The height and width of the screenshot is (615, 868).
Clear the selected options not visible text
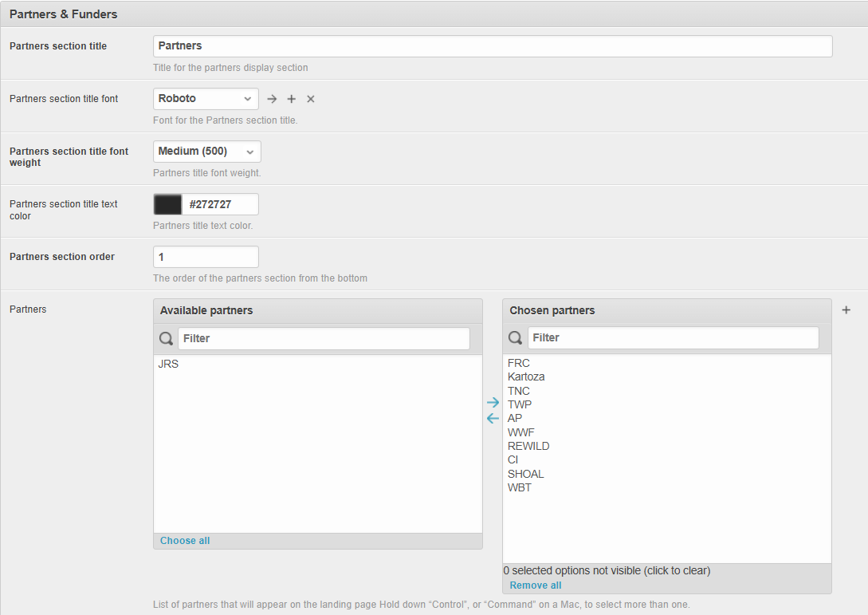click(607, 570)
